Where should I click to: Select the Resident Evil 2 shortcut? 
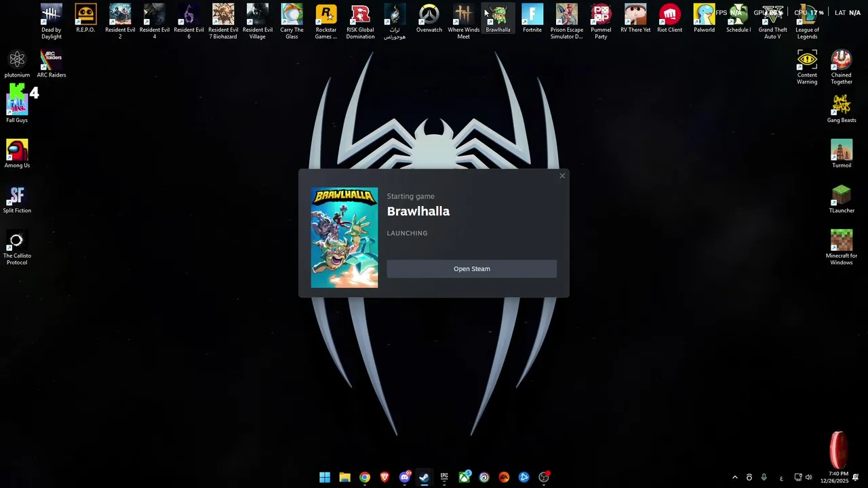pyautogui.click(x=120, y=22)
